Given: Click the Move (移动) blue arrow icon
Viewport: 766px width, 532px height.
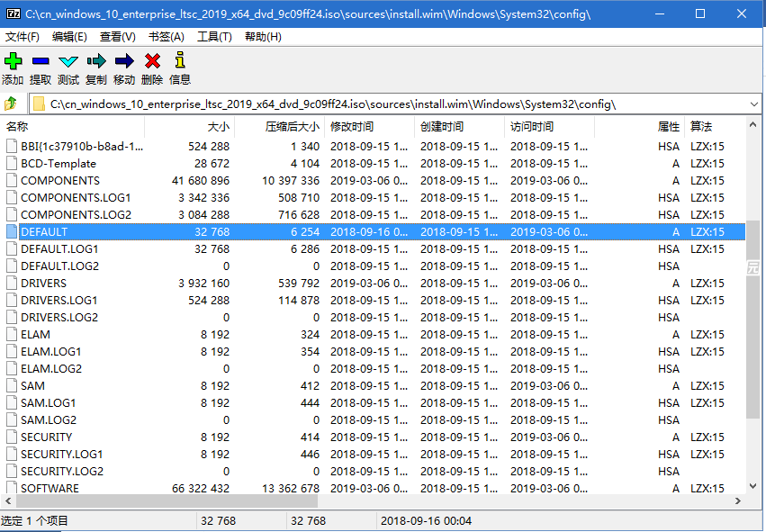Looking at the screenshot, I should (x=124, y=61).
